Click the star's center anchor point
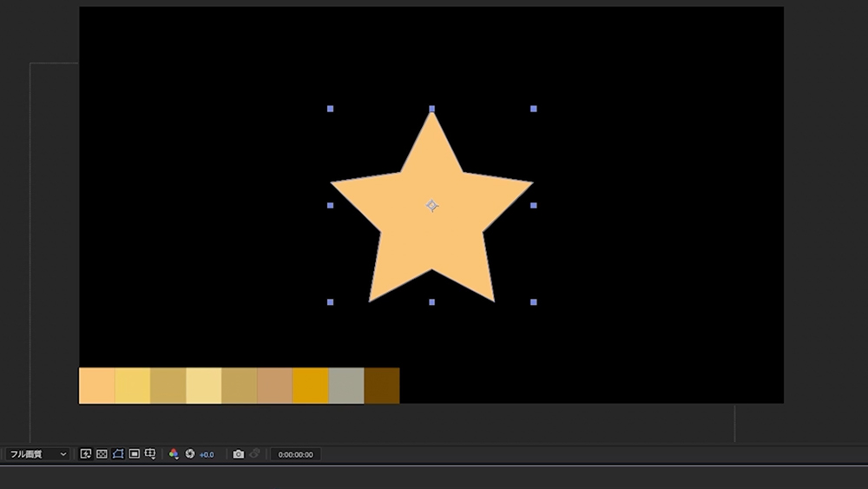Viewport: 868px width, 489px height. (x=432, y=206)
